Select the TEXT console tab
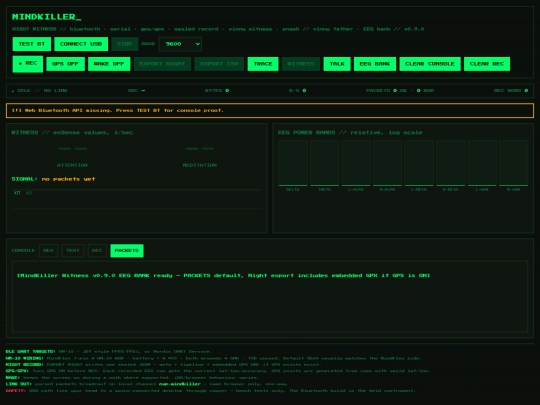This screenshot has width=540, height=405. click(x=73, y=251)
